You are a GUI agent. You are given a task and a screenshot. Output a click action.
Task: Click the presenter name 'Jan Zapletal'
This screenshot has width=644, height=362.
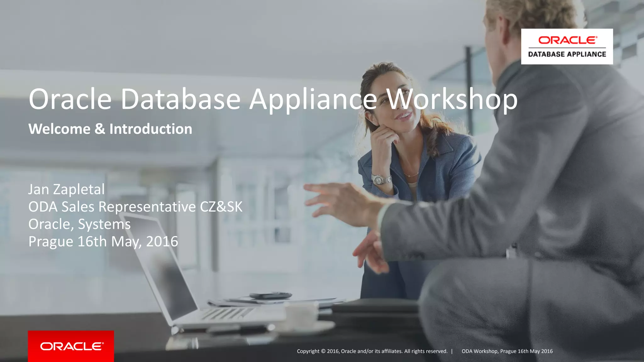point(66,189)
